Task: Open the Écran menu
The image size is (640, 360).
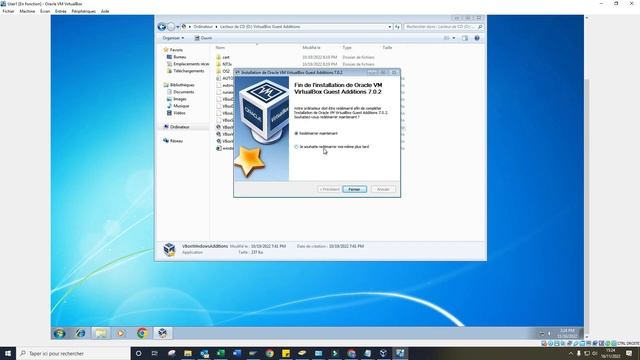Action: click(x=45, y=11)
